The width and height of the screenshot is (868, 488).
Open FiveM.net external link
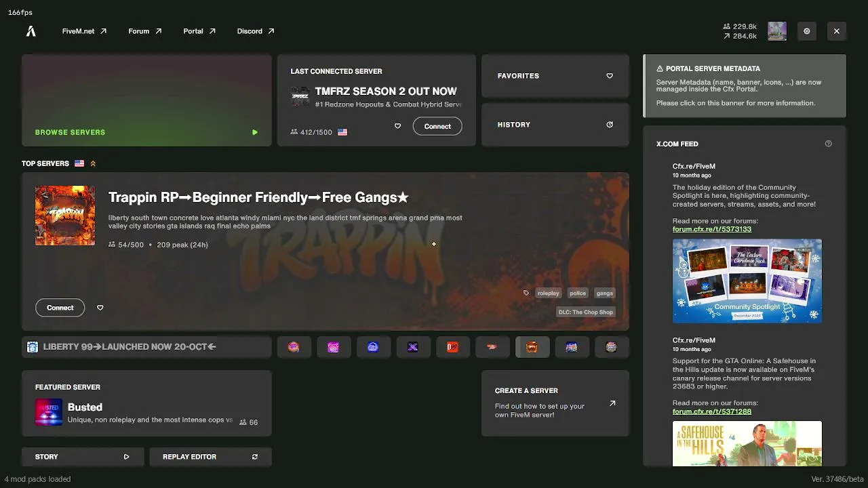click(84, 31)
